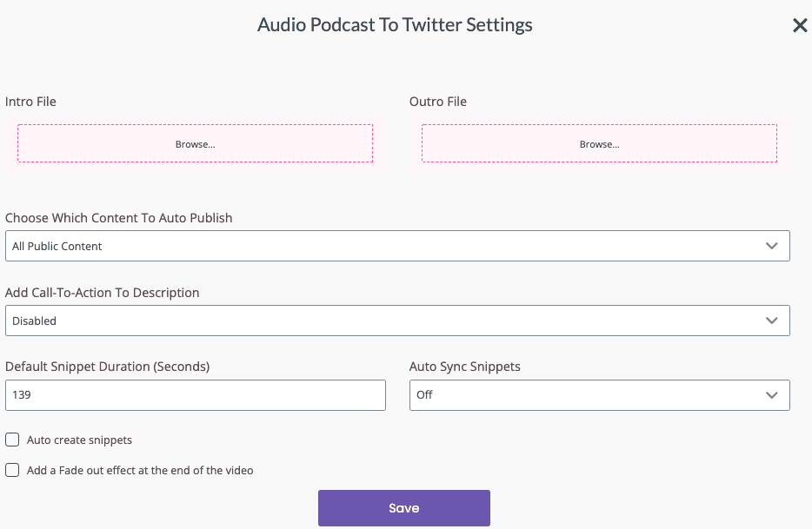The height and width of the screenshot is (529, 812).
Task: Enable the Fade out effect checkbox
Action: [12, 470]
